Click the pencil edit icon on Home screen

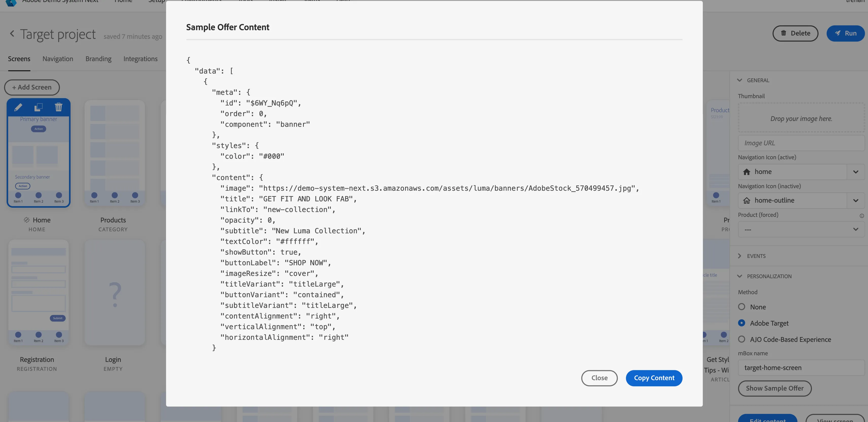point(18,107)
